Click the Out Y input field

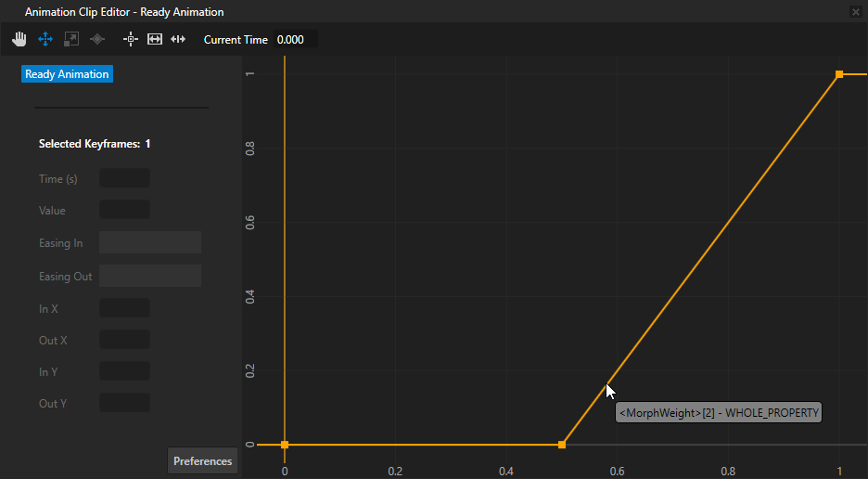[x=124, y=403]
